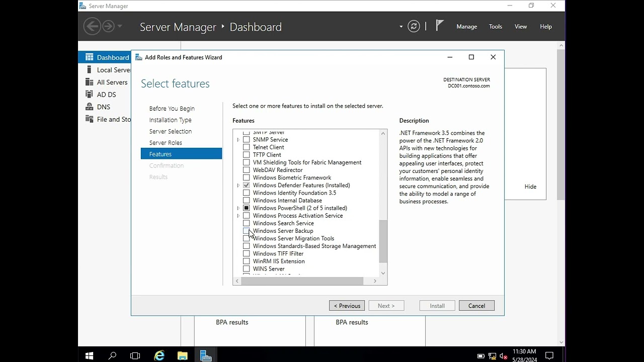The width and height of the screenshot is (644, 362).
Task: Click the Previous button
Action: tap(347, 306)
